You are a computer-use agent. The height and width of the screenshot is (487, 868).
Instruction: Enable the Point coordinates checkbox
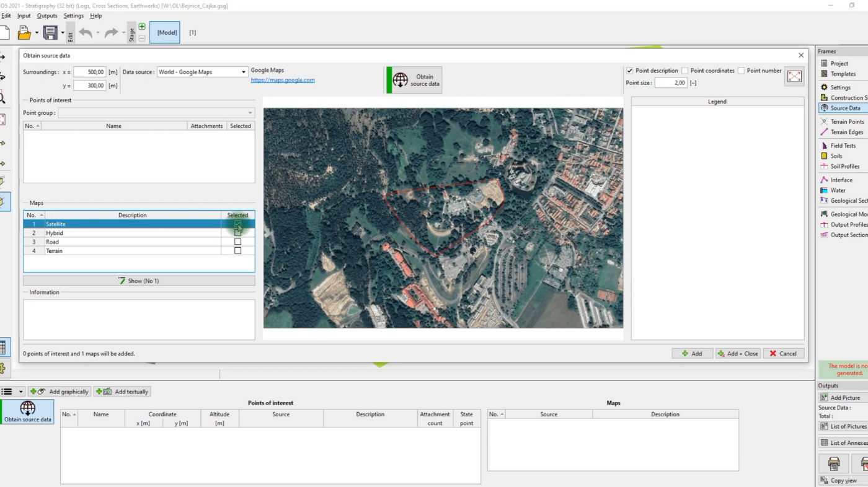684,71
